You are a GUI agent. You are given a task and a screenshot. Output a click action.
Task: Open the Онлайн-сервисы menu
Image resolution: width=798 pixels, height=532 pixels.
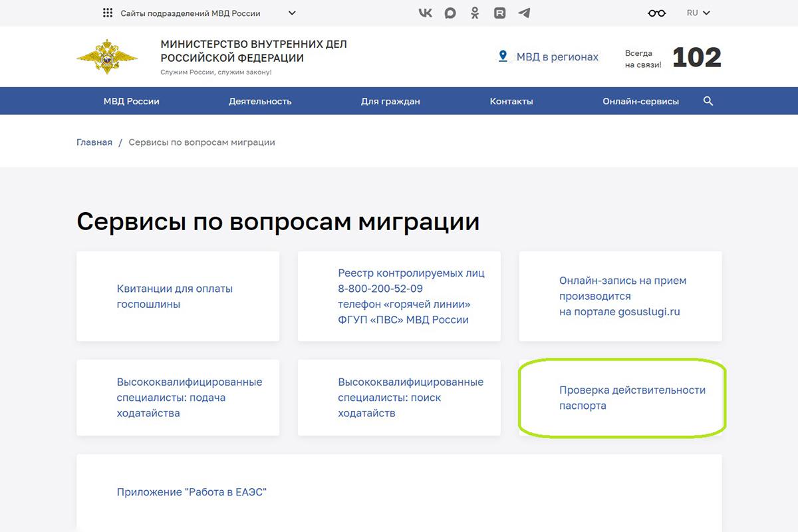coord(640,100)
